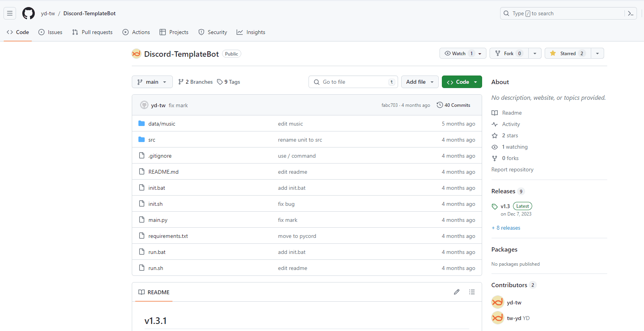Viewport: 644px width, 331px height.
Task: Open the Actions tab
Action: [x=136, y=32]
